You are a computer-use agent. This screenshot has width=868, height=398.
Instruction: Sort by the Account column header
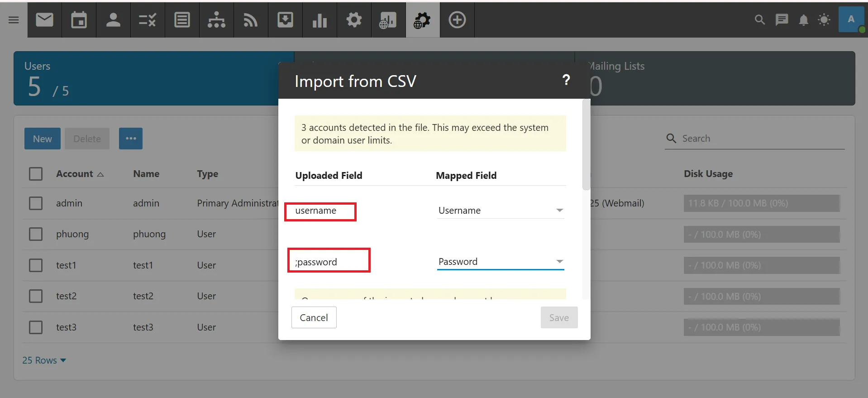pos(75,174)
